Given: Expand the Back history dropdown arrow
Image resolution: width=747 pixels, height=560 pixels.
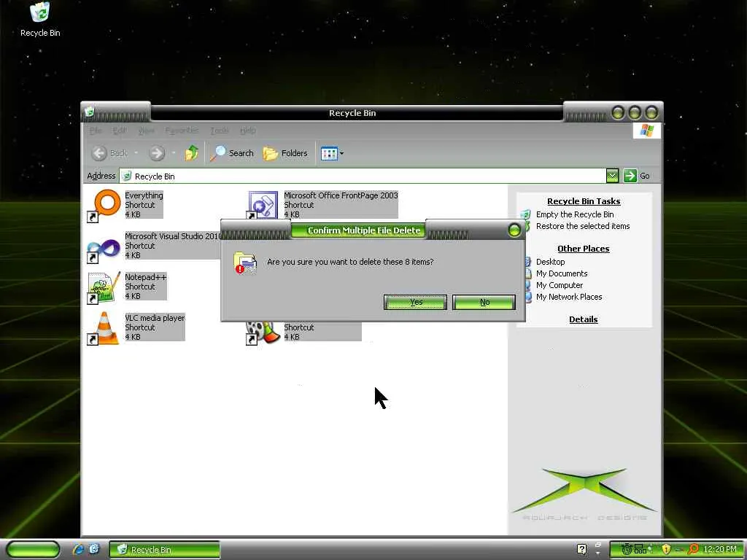Looking at the screenshot, I should [x=136, y=153].
